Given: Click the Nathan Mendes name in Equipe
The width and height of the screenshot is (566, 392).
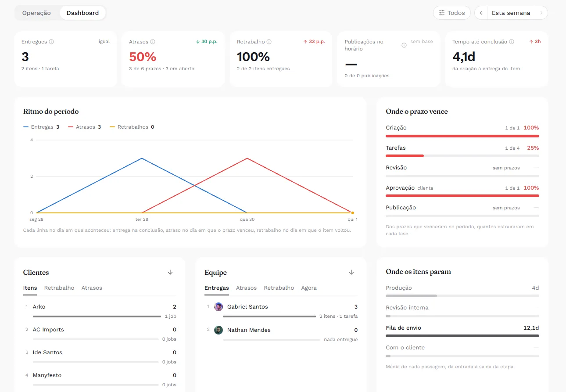Looking at the screenshot, I should click(x=249, y=330).
